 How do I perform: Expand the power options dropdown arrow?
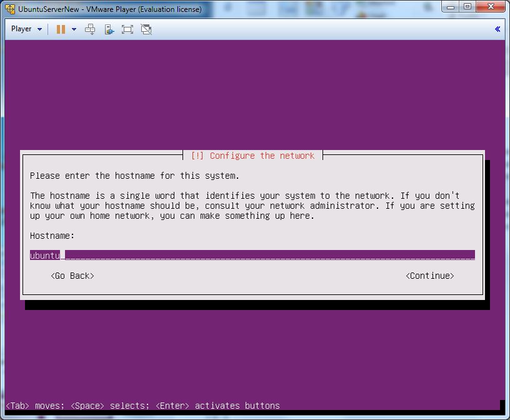(74, 29)
